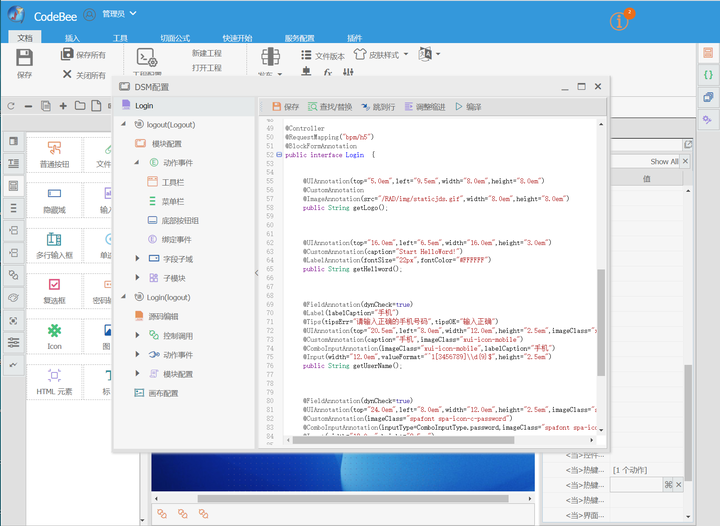Select the 隐藏域 component

(54, 200)
